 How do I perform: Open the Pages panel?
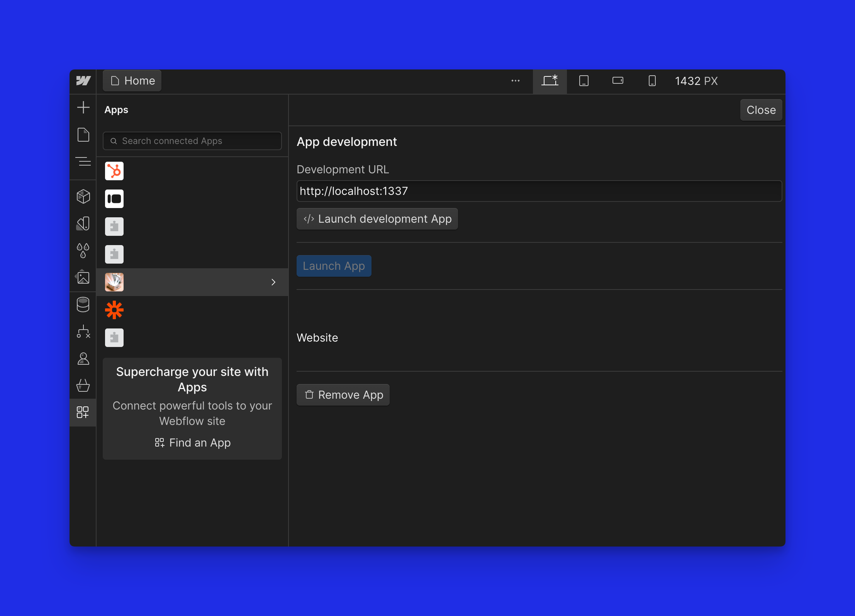click(83, 134)
